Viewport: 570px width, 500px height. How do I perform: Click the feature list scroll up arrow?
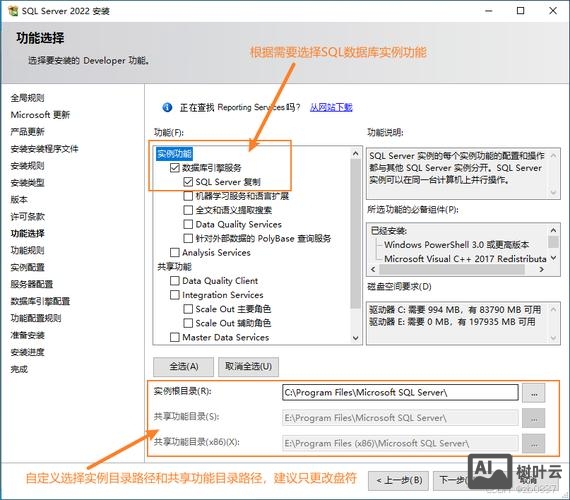[356, 153]
